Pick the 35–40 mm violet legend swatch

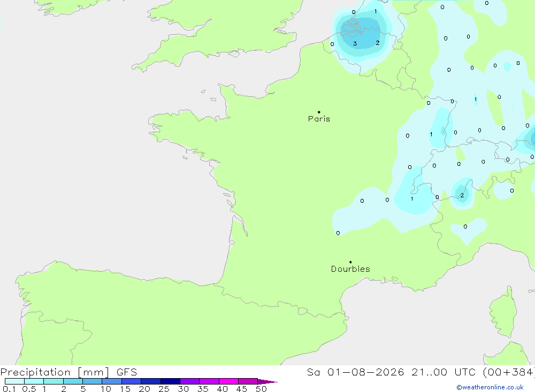pyautogui.click(x=209, y=381)
